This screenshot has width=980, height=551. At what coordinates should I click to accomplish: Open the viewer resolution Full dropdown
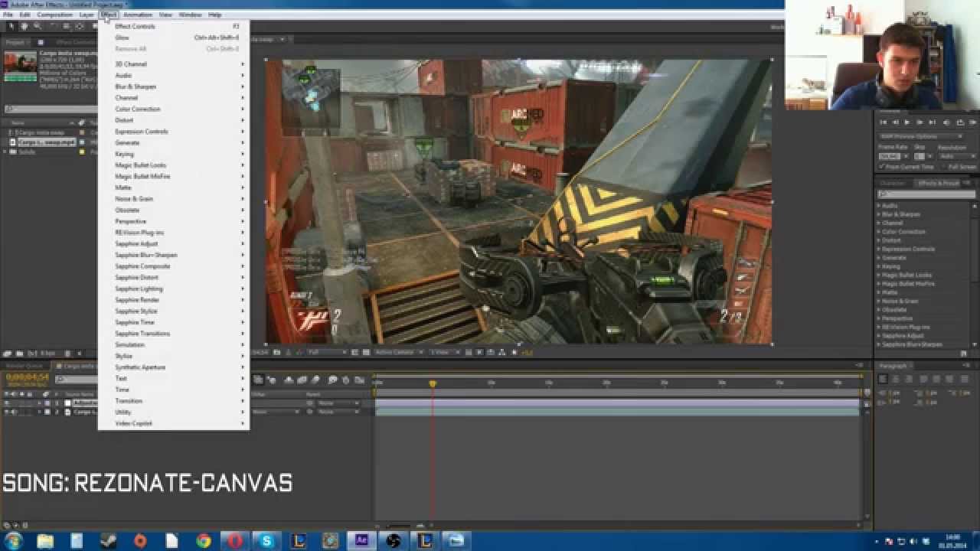326,352
